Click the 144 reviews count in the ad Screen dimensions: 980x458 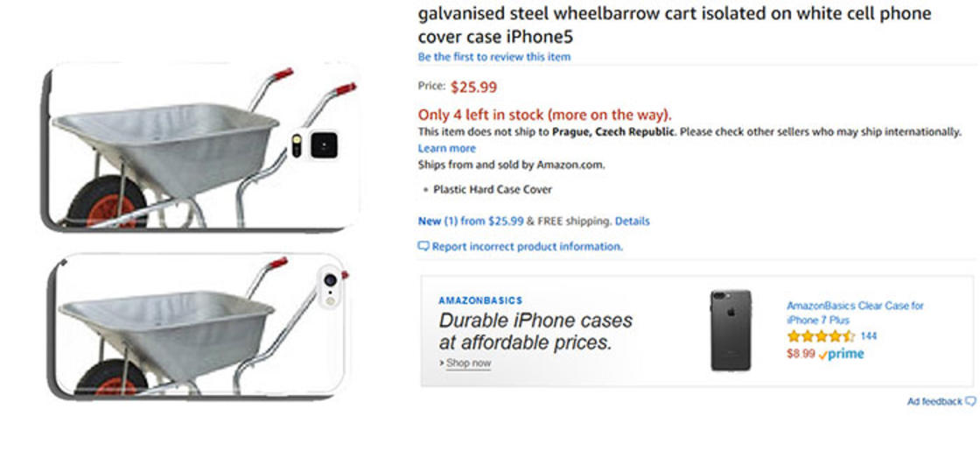tap(869, 336)
